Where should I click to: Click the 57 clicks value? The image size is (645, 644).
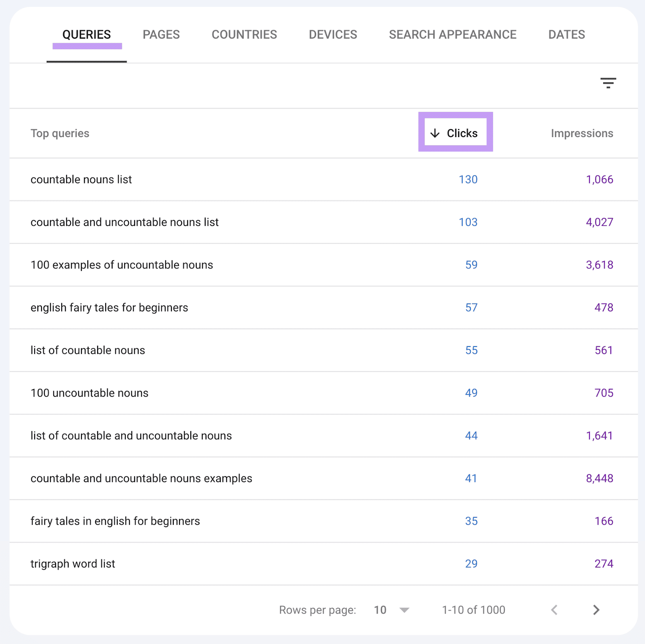pos(471,307)
